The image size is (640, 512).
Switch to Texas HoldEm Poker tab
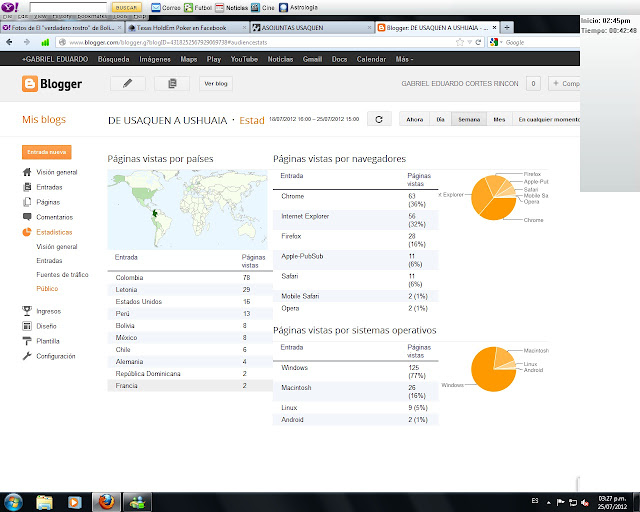[x=187, y=27]
